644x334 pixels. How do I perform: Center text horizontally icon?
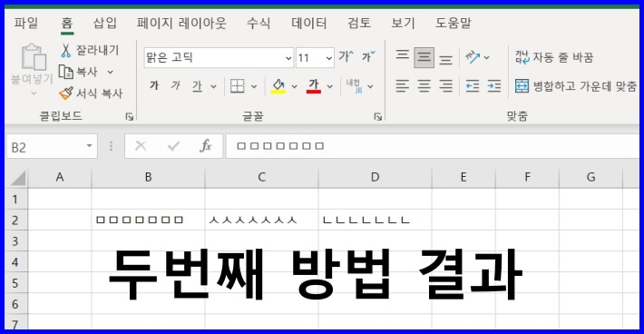coord(424,86)
